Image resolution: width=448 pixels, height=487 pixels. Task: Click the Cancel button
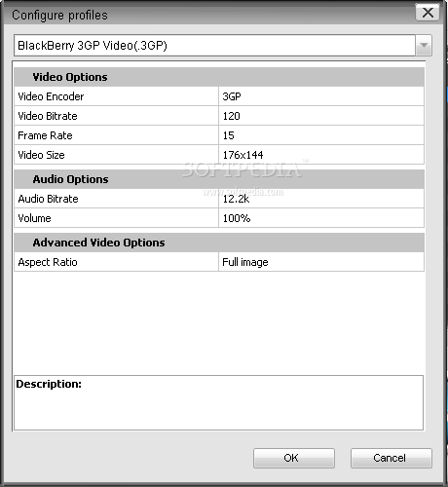392,458
